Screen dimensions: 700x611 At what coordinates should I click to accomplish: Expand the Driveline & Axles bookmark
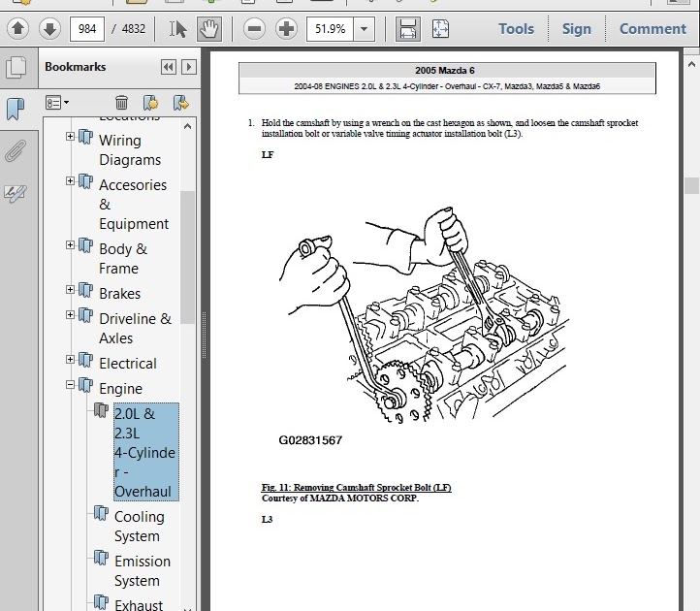point(70,315)
